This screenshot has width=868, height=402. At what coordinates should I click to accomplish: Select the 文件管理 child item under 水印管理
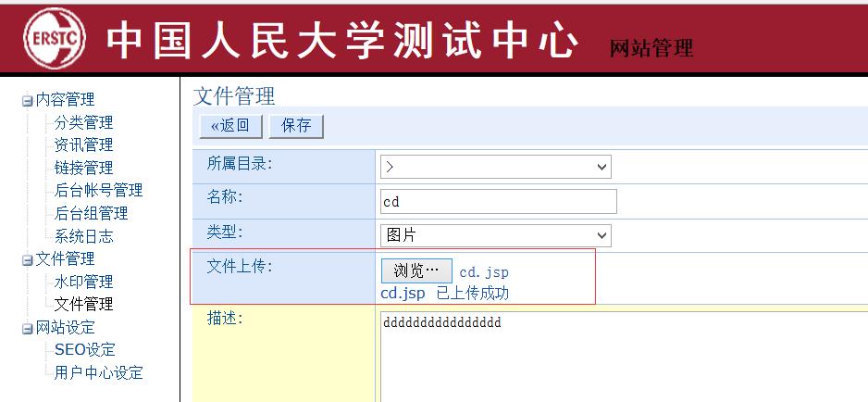coord(83,305)
